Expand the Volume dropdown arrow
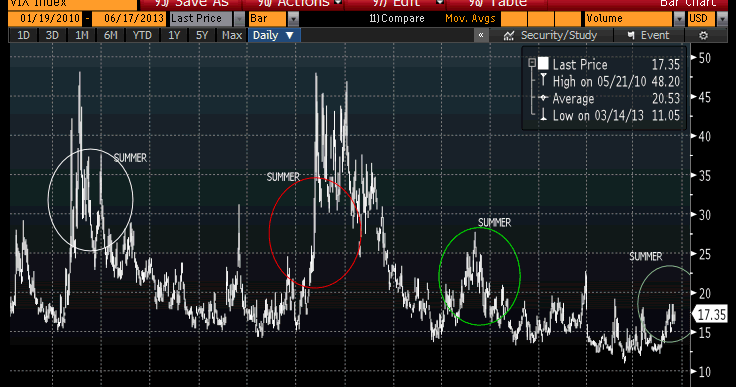Image resolution: width=736 pixels, height=387 pixels. click(x=679, y=19)
